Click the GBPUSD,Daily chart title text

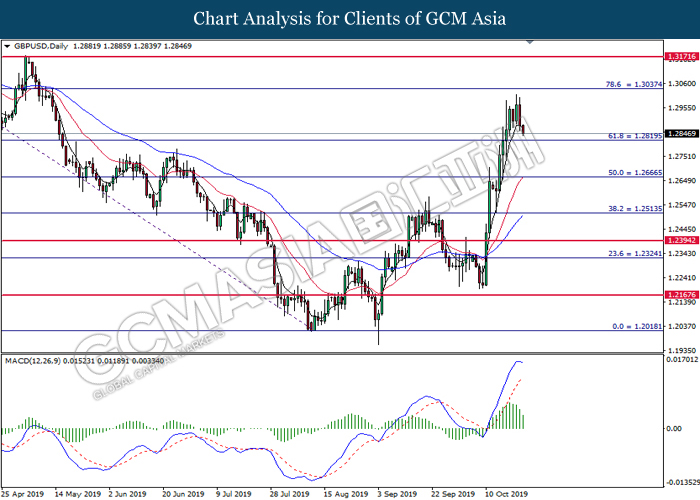pyautogui.click(x=41, y=46)
